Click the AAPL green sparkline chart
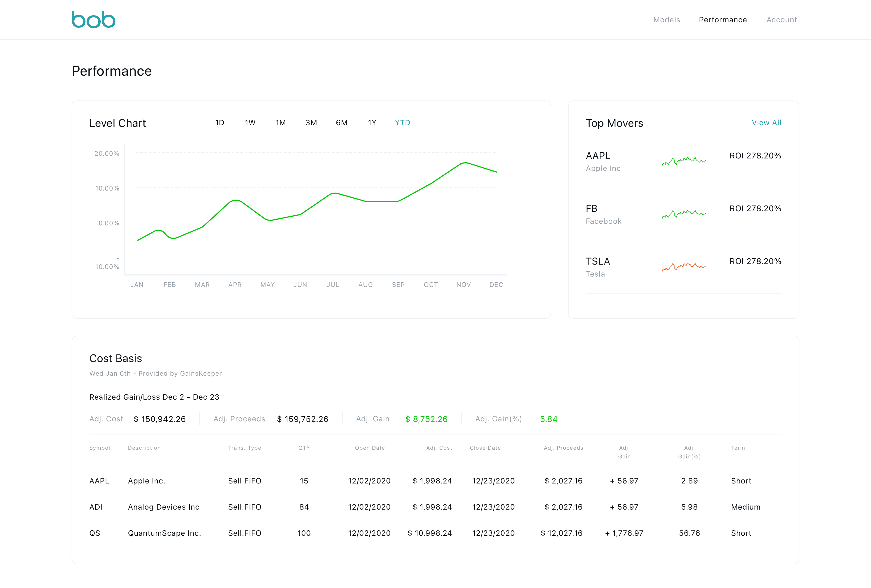The image size is (871, 588). pyautogui.click(x=683, y=161)
